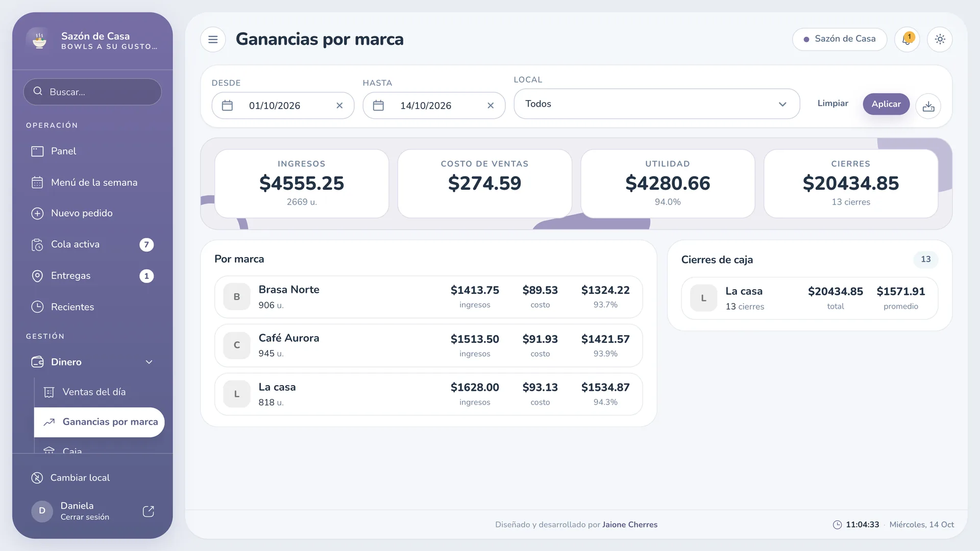Click Cambiar local in sidebar

coord(92,478)
